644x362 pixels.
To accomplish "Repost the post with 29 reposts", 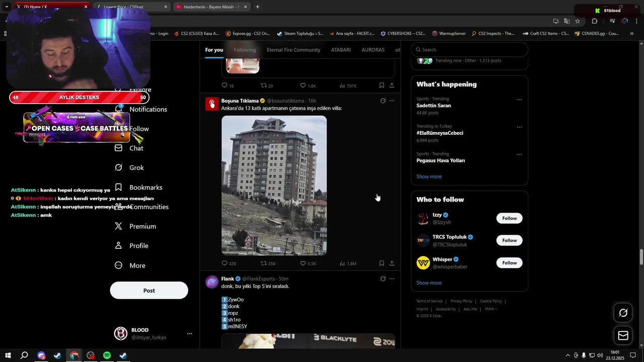I will [x=267, y=85].
